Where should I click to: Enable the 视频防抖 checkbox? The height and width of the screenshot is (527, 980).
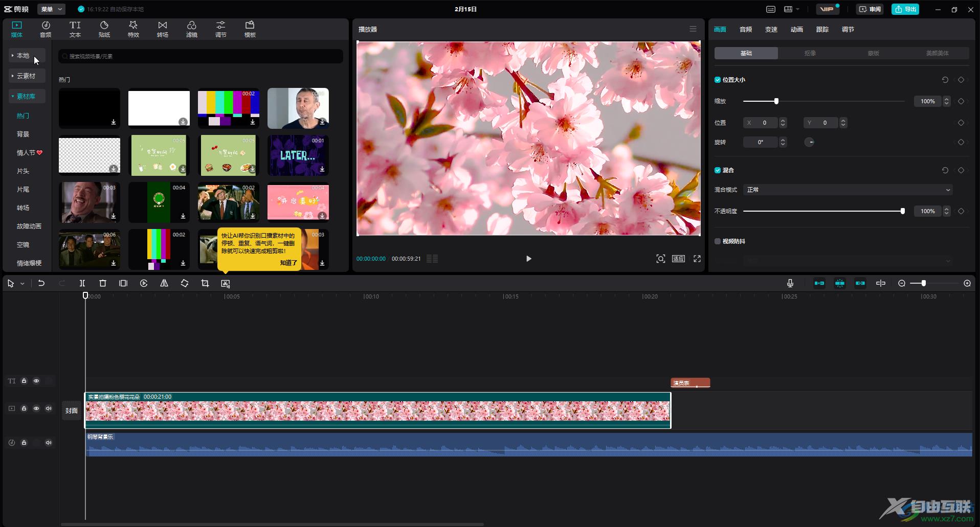tap(718, 241)
